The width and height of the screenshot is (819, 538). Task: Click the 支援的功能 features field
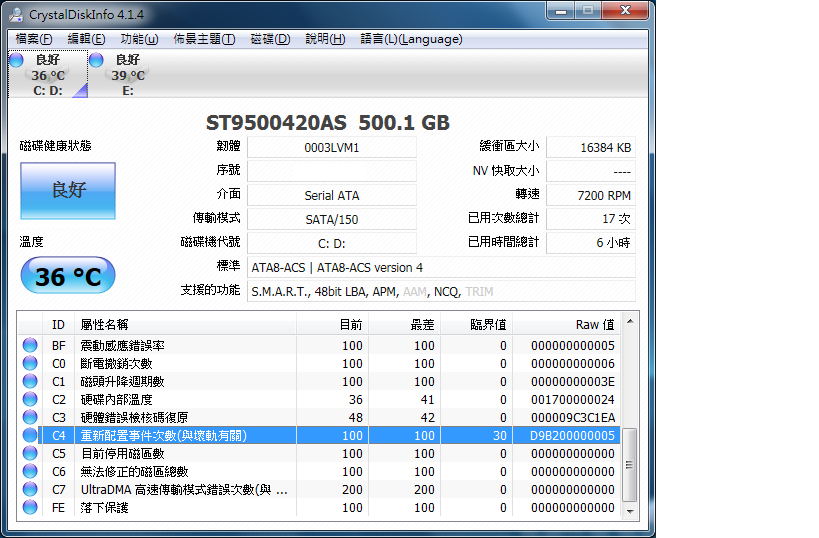[441, 291]
